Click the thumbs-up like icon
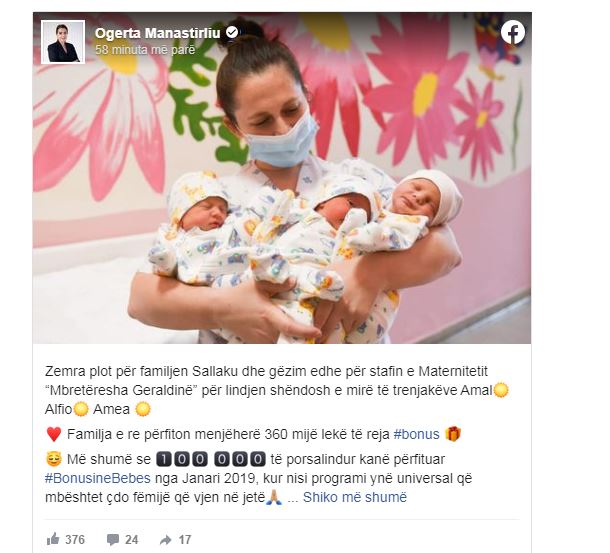This screenshot has width=610, height=553. point(53,539)
